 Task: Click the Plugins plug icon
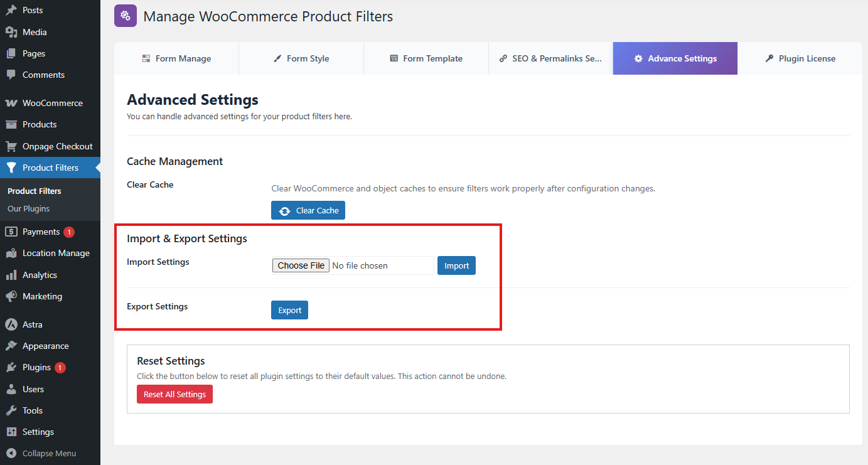[x=11, y=367]
